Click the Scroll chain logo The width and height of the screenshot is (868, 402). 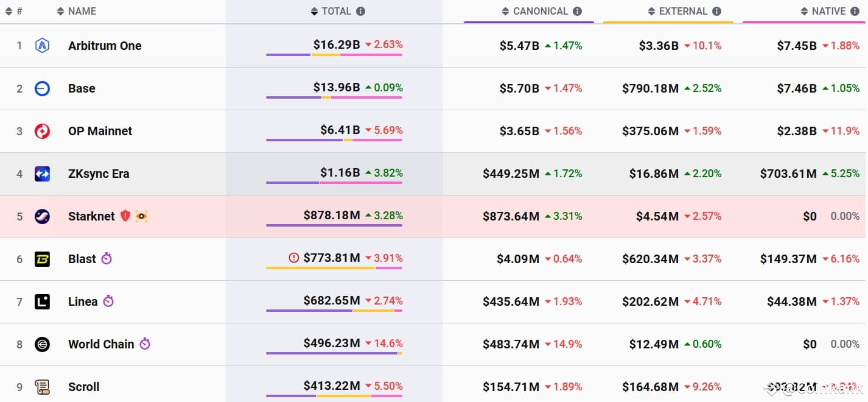[43, 386]
